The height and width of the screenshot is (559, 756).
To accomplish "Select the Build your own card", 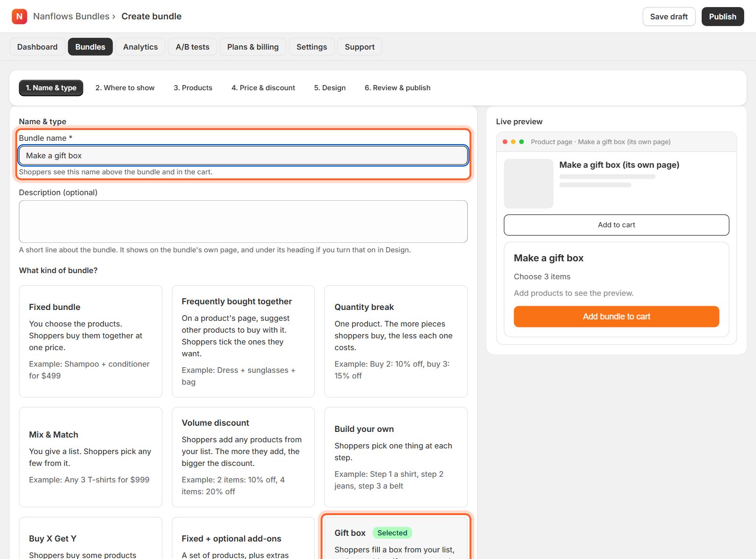I will click(396, 457).
